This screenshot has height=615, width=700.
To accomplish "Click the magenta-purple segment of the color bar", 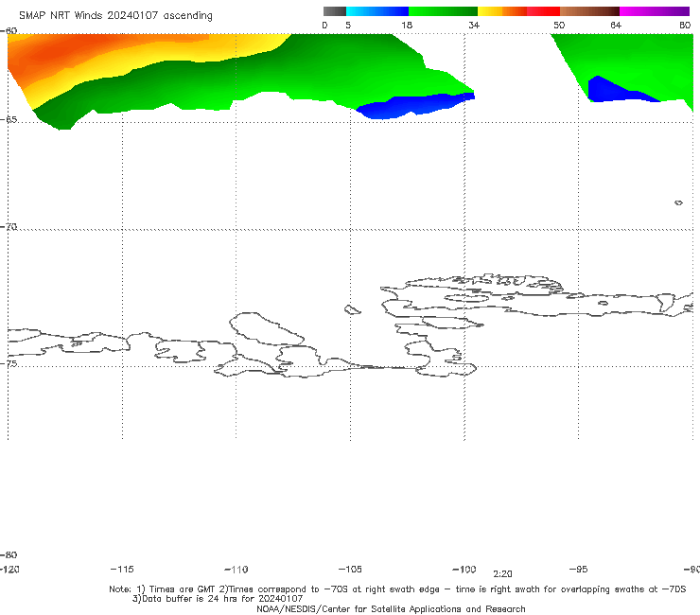I will (x=655, y=11).
